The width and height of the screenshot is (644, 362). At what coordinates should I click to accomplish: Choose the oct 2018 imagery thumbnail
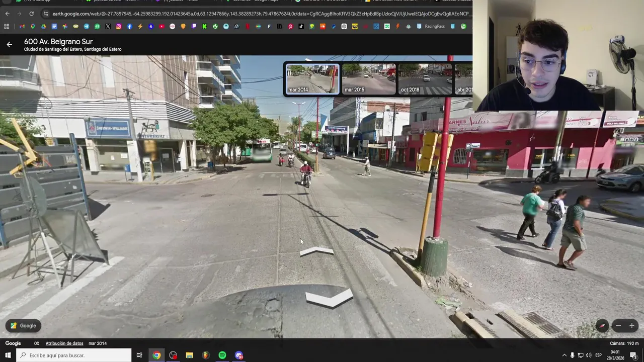coord(425,79)
